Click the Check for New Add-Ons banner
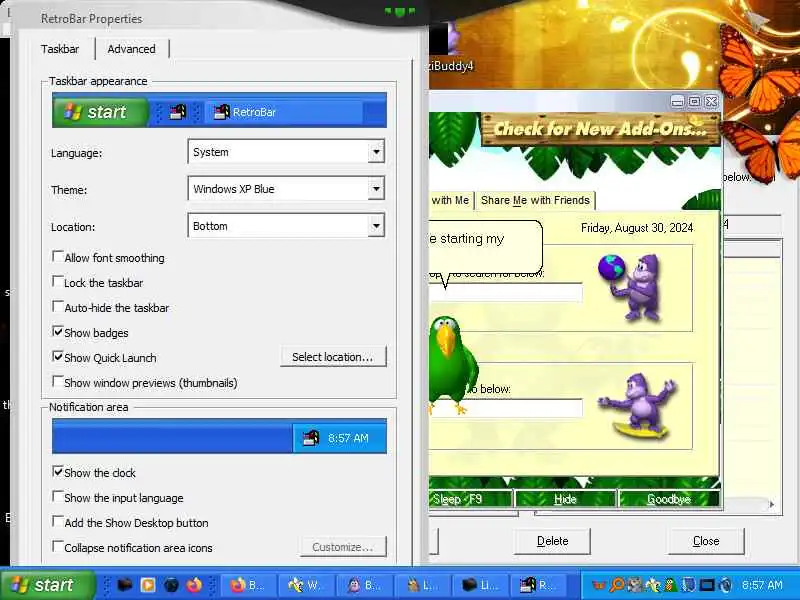The image size is (800, 600). tap(601, 129)
